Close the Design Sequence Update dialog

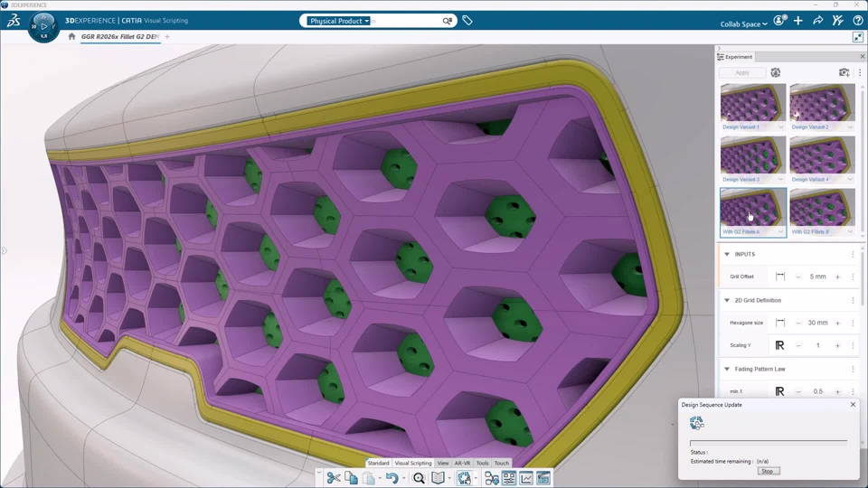click(853, 405)
